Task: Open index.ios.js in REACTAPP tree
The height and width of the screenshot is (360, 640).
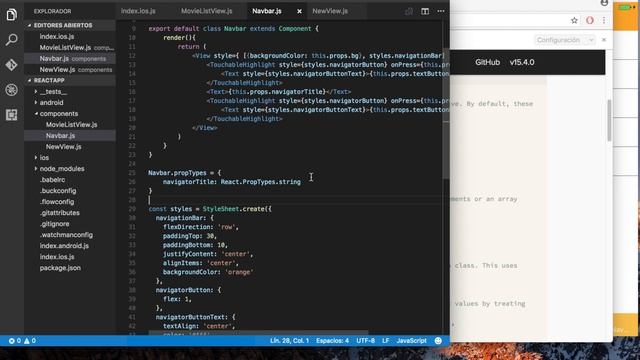Action: (x=57, y=257)
